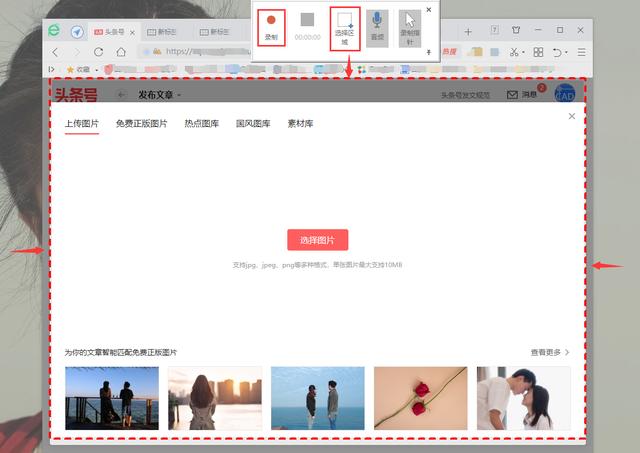
Task: Click the back arrow beside 发布文章
Action: pos(121,95)
